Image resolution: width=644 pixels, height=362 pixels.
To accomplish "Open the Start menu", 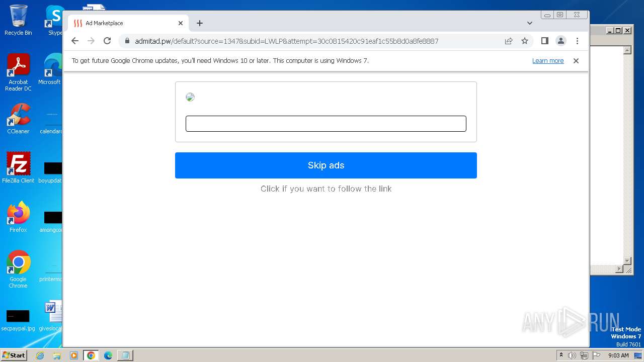I will 14,355.
